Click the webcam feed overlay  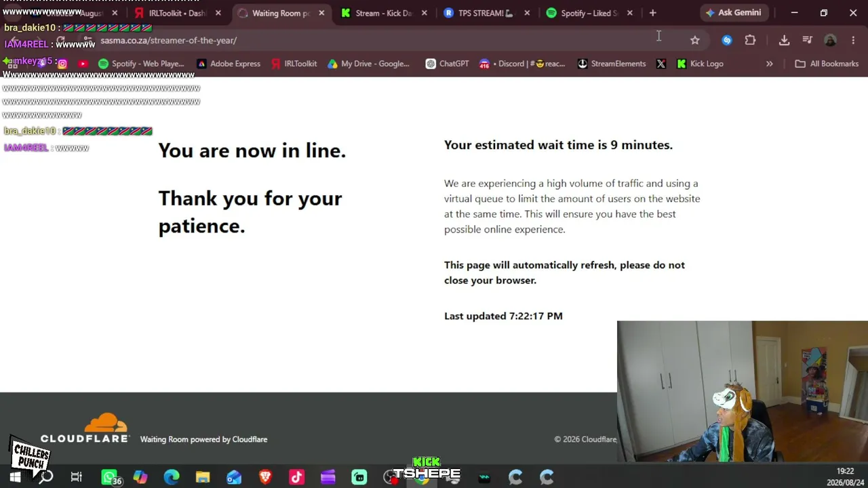coord(743,391)
